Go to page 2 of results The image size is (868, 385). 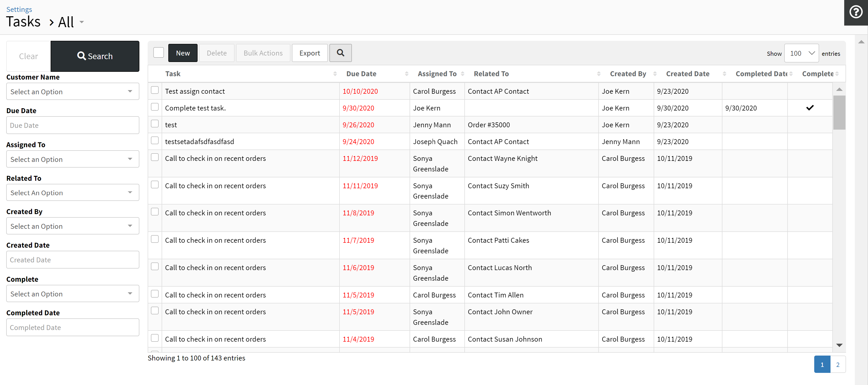(838, 364)
